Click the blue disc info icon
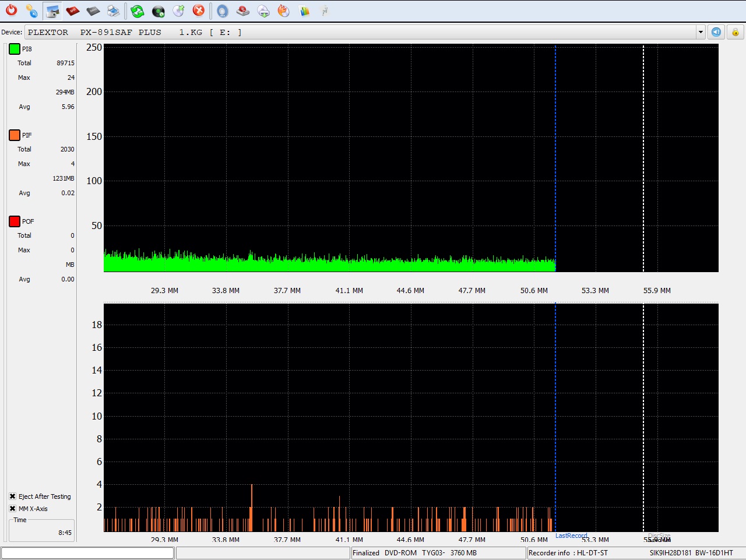The width and height of the screenshot is (746, 560). pyautogui.click(x=223, y=10)
